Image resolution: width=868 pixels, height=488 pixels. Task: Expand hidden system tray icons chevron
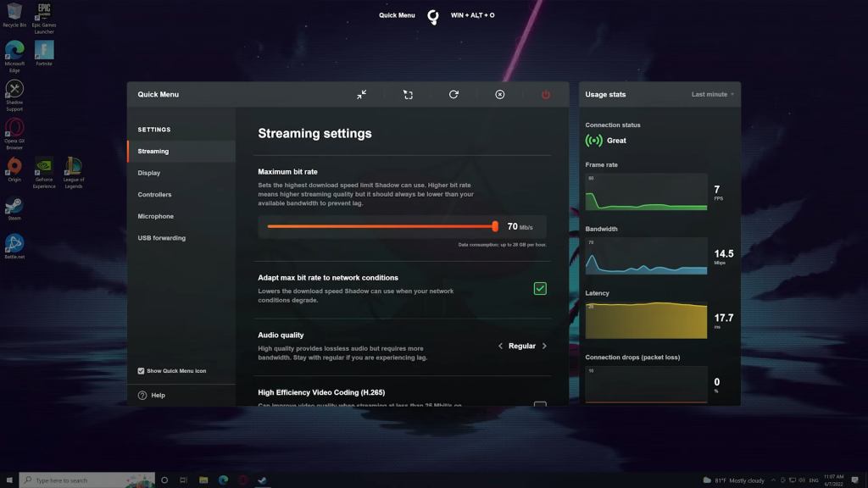coord(773,480)
